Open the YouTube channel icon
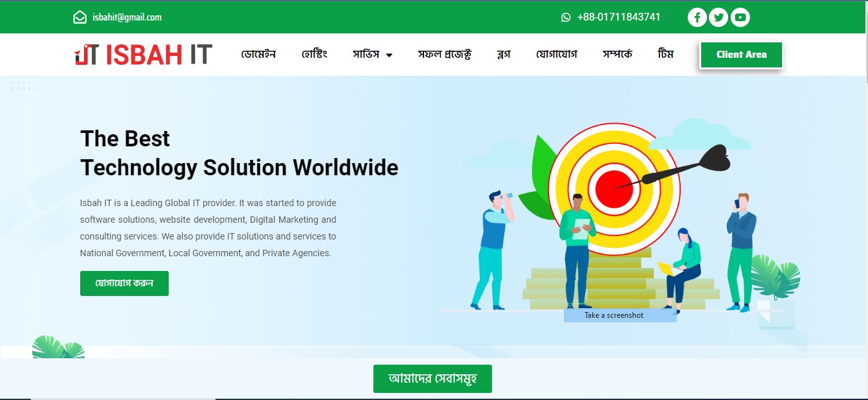Viewport: 868px width, 400px height. 740,17
